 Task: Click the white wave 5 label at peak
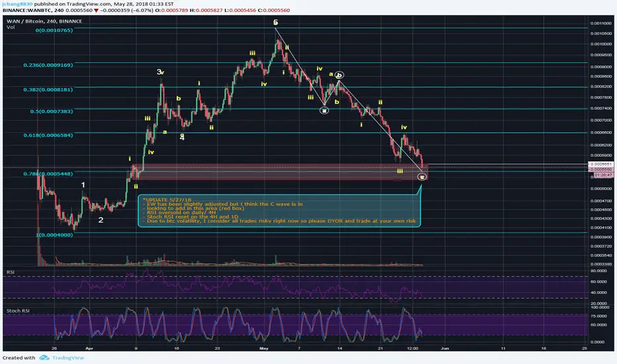tap(275, 23)
